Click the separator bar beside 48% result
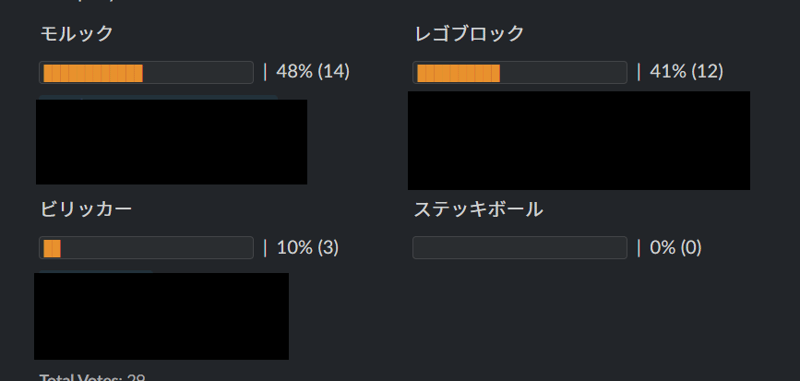This screenshot has width=800, height=381. 265,72
